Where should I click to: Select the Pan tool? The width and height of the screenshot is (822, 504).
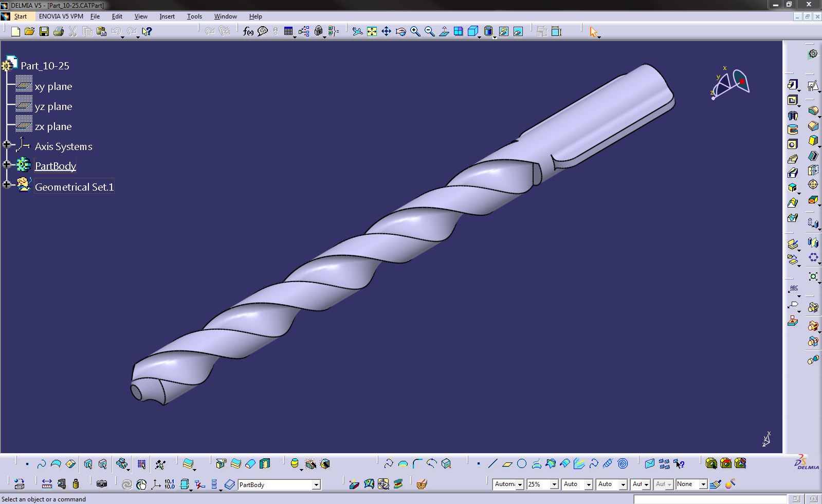point(386,32)
